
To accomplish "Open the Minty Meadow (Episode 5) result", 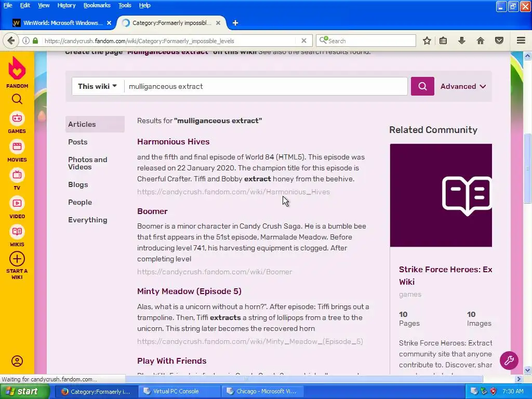I will tap(189, 291).
